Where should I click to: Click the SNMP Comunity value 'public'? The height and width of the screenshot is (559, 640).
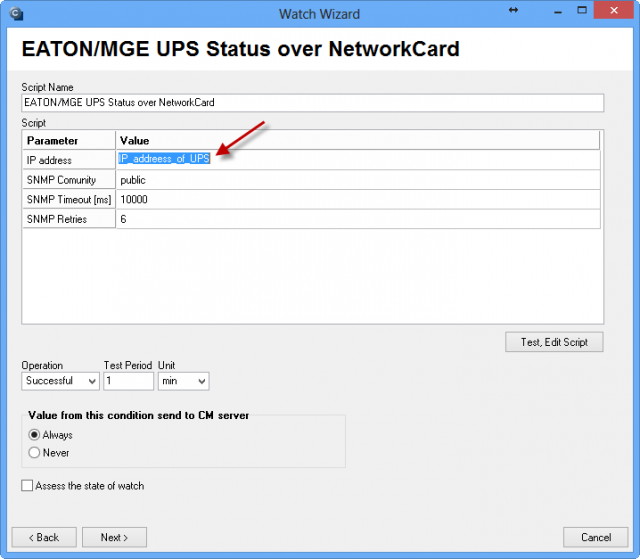click(x=358, y=180)
